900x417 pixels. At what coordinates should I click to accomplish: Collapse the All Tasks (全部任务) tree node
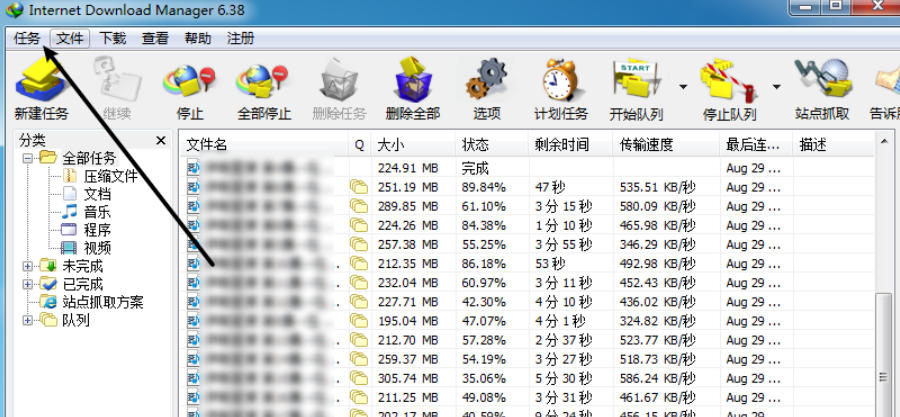coord(27,158)
